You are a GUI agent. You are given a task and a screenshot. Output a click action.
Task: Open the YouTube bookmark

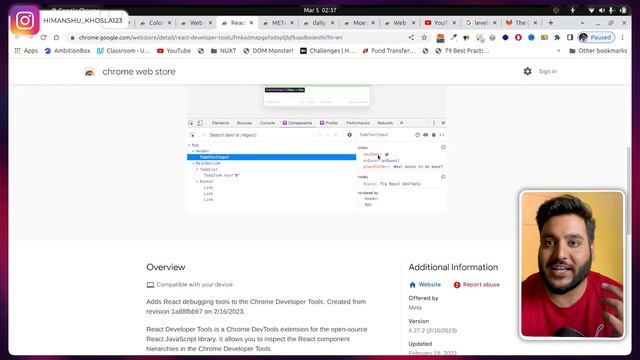pos(174,51)
